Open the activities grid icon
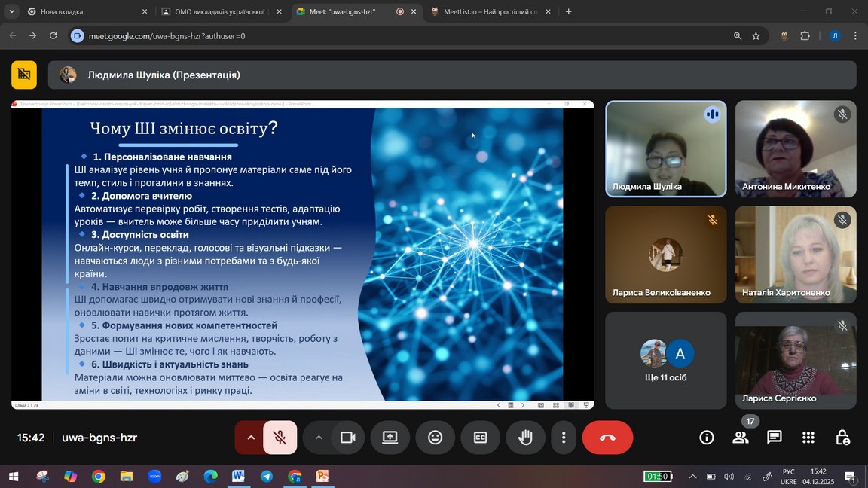868x488 pixels. click(x=808, y=438)
